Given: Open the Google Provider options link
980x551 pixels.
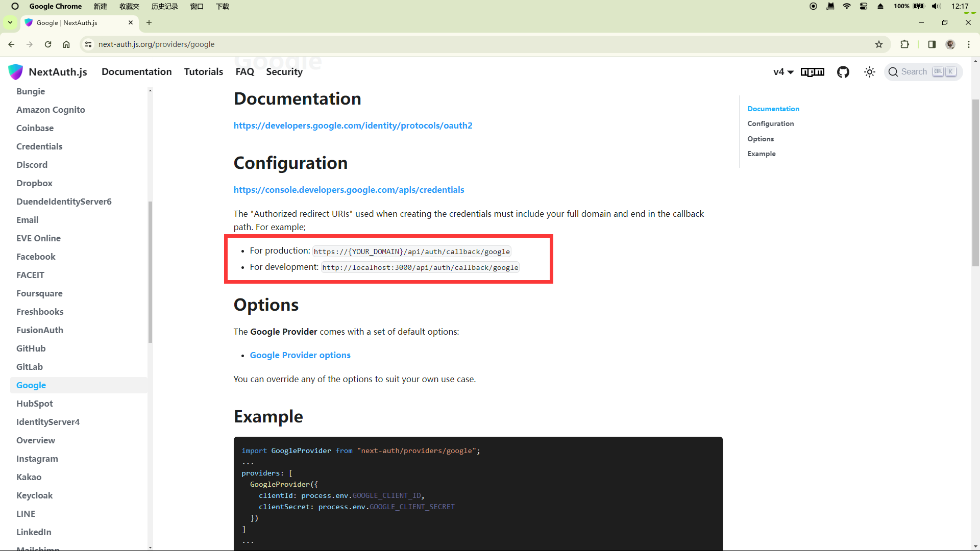Looking at the screenshot, I should (300, 355).
